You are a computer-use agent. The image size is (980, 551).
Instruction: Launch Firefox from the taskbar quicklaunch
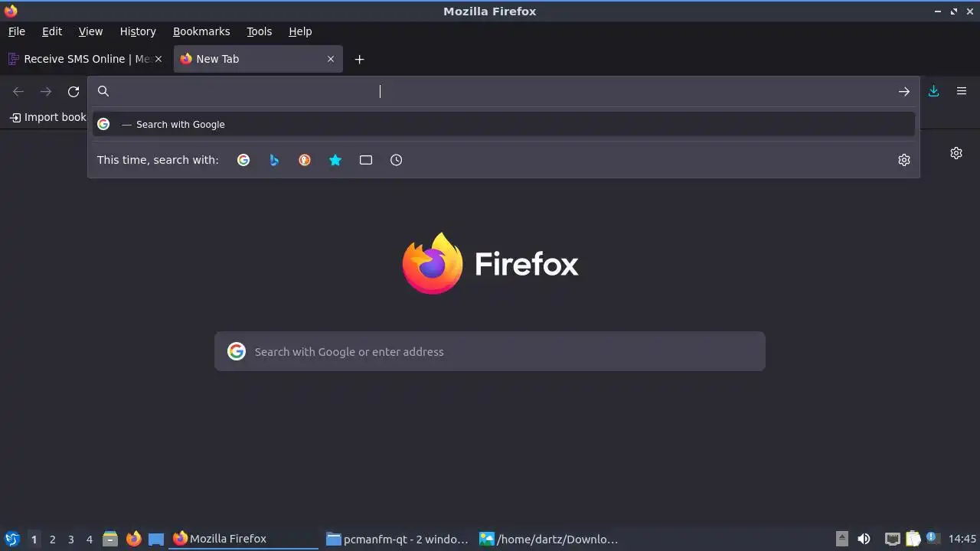click(133, 539)
